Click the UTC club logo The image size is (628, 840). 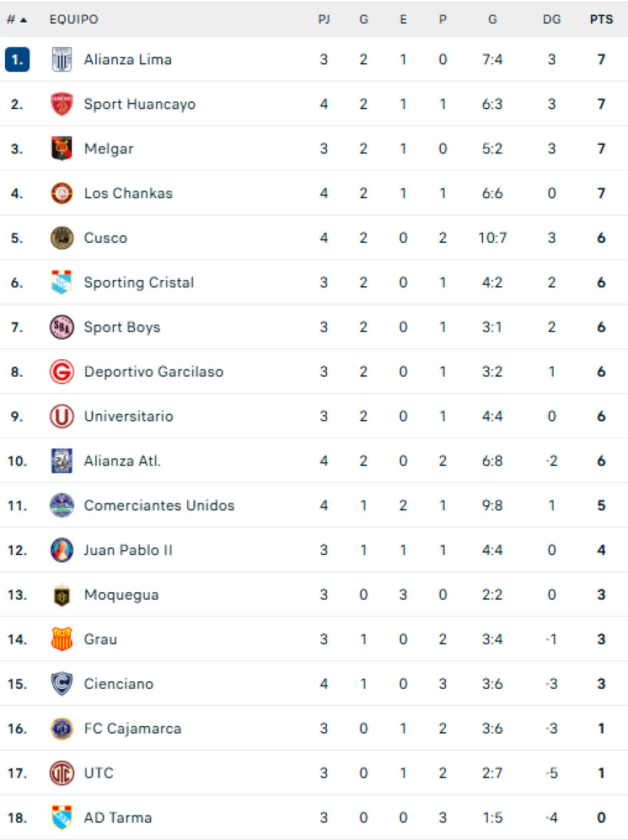62,773
